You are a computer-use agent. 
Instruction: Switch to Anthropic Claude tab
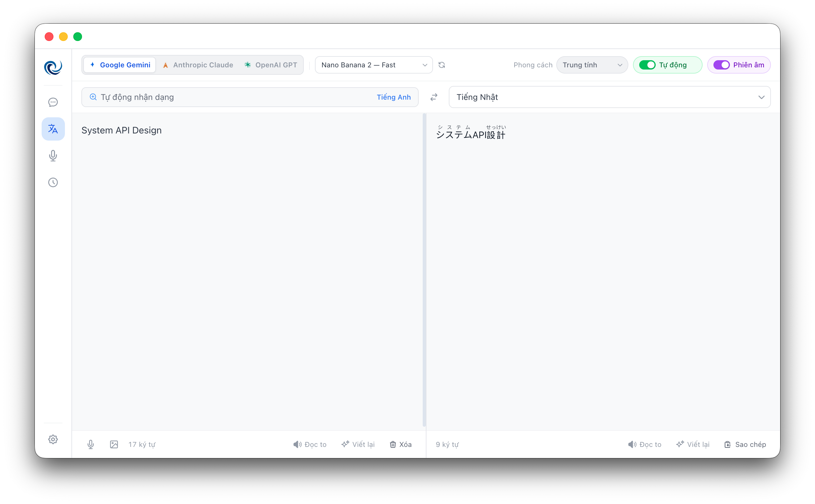pos(198,65)
